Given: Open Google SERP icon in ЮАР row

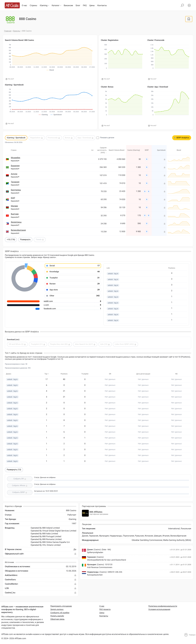Looking at the screenshot, I should coord(147,199).
